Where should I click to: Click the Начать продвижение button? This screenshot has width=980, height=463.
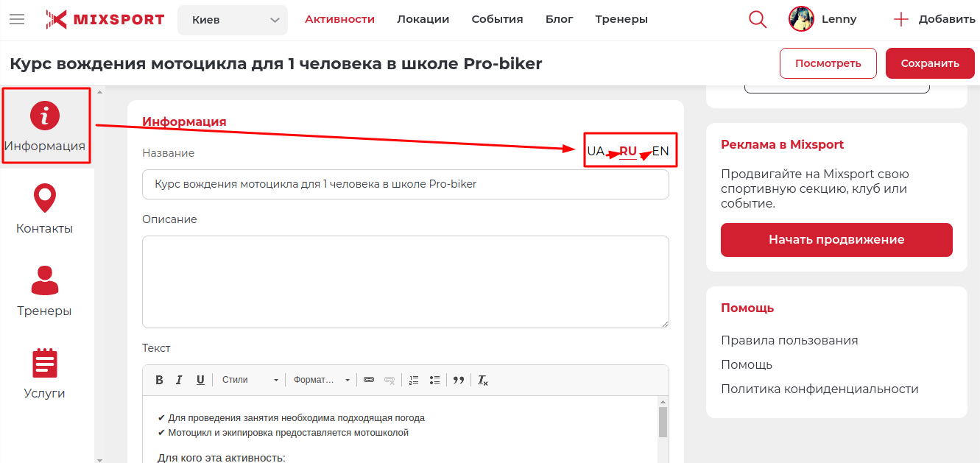coord(836,240)
